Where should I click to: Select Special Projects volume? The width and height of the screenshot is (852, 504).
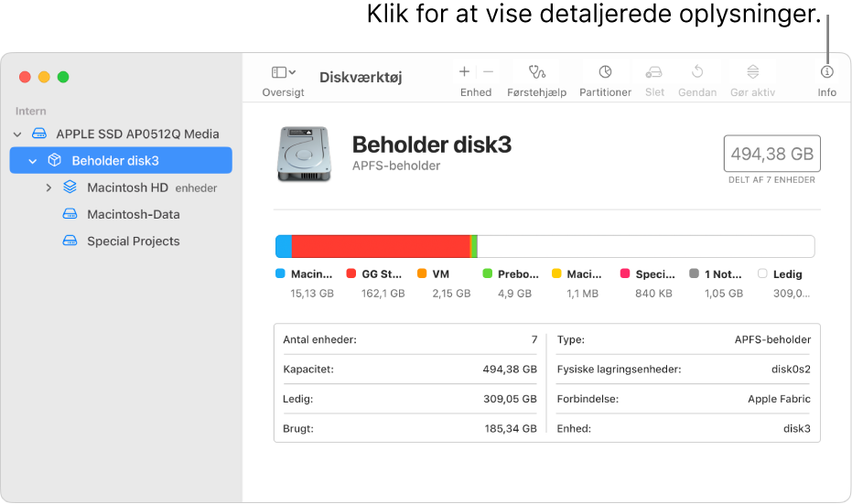pos(133,241)
